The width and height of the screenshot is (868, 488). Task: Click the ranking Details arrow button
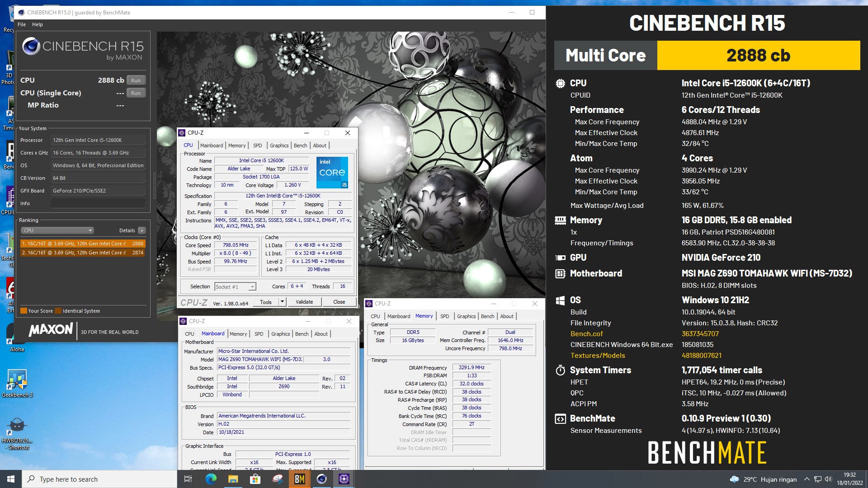click(142, 230)
